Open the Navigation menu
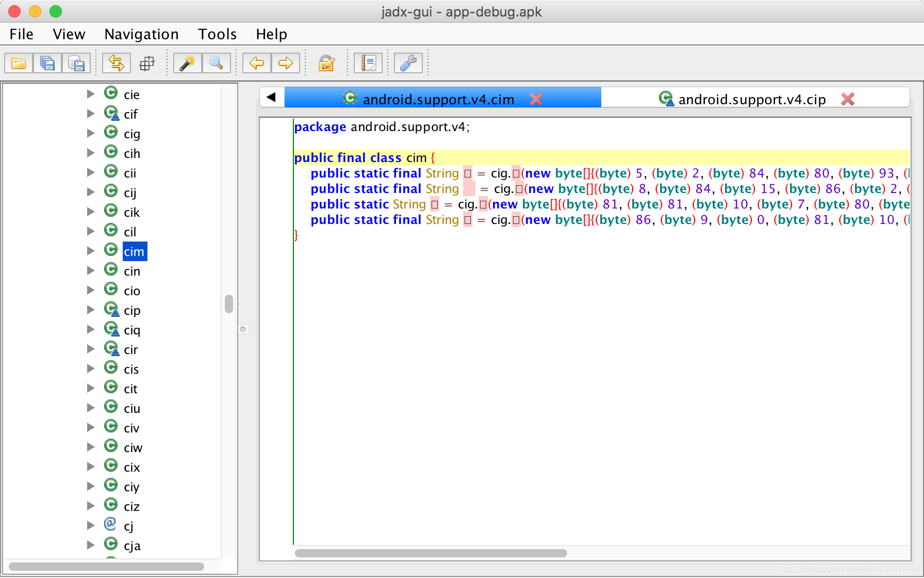Viewport: 924px width, 578px height. click(x=141, y=34)
